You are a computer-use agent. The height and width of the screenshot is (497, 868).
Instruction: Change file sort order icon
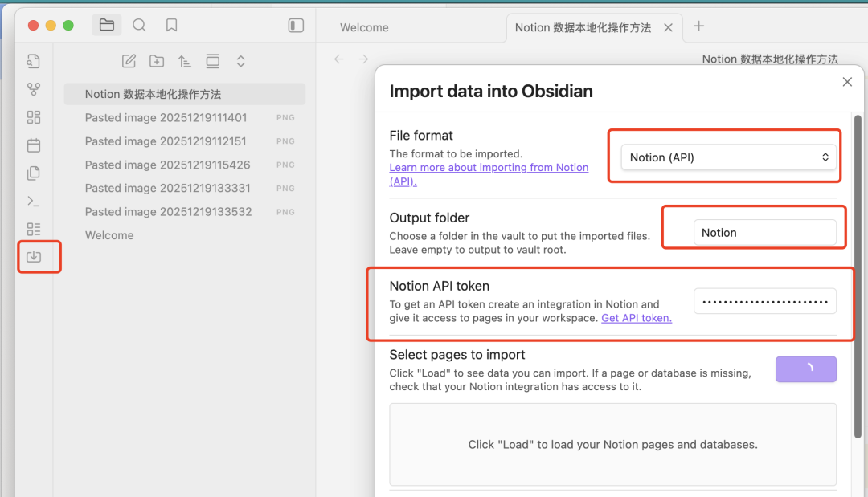184,61
